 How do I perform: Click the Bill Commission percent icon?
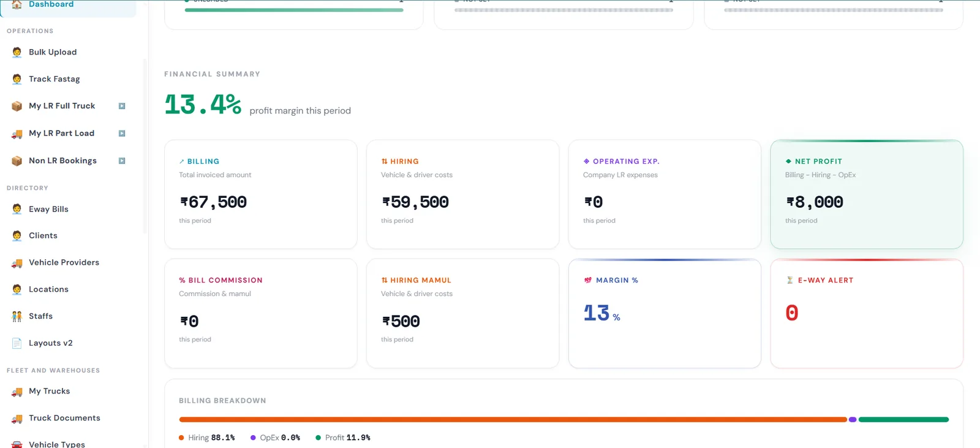(x=182, y=280)
